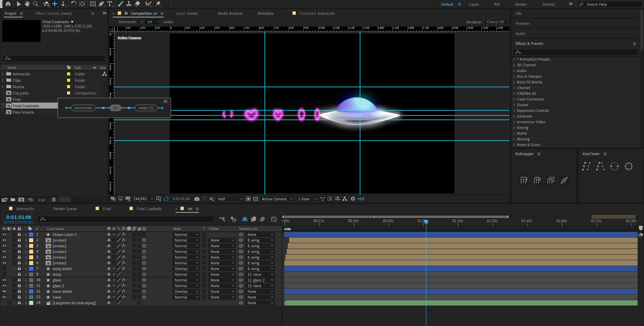Expand the Animación folder in Project panel
The height and width of the screenshot is (326, 644).
pos(3,74)
